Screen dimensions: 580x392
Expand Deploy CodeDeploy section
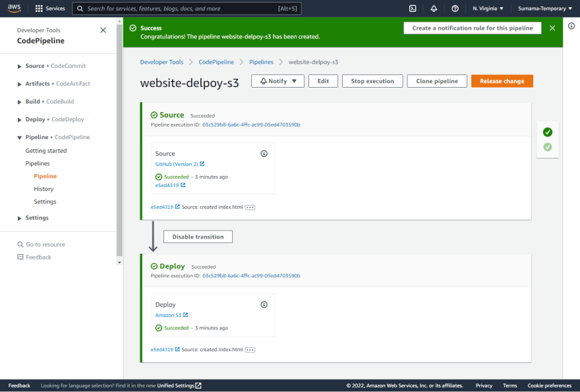[x=19, y=120]
